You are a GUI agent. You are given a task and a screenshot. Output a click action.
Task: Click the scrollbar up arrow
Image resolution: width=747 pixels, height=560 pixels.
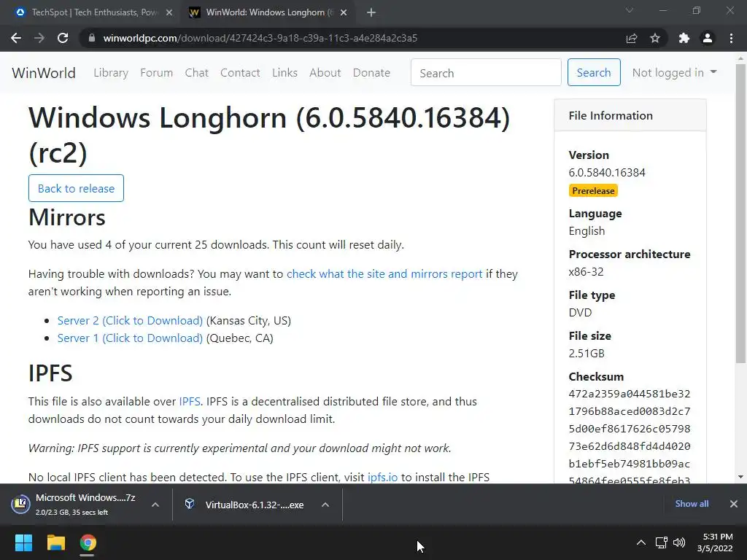point(740,58)
